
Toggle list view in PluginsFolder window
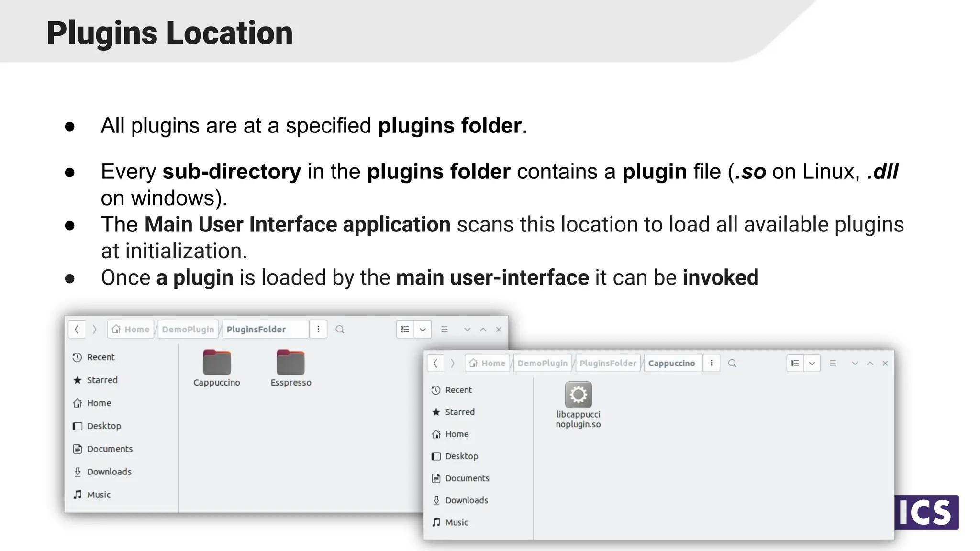(405, 329)
